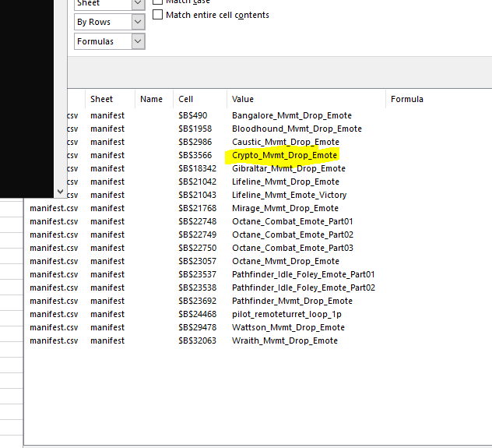The height and width of the screenshot is (448, 492).
Task: Open the Sheet dropdown
Action: click(x=138, y=4)
